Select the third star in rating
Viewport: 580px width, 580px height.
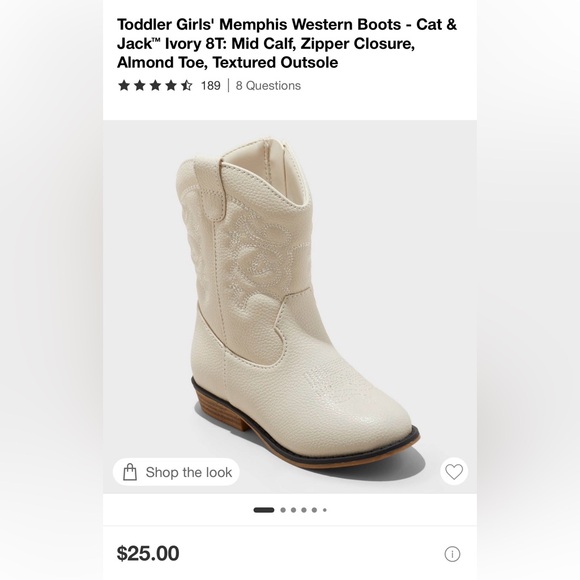click(x=155, y=85)
